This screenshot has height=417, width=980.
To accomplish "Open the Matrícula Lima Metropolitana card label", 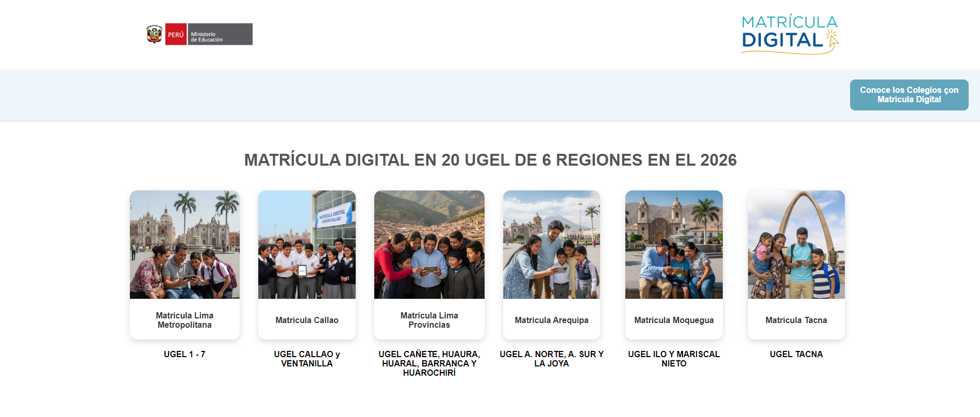I will coord(185,320).
